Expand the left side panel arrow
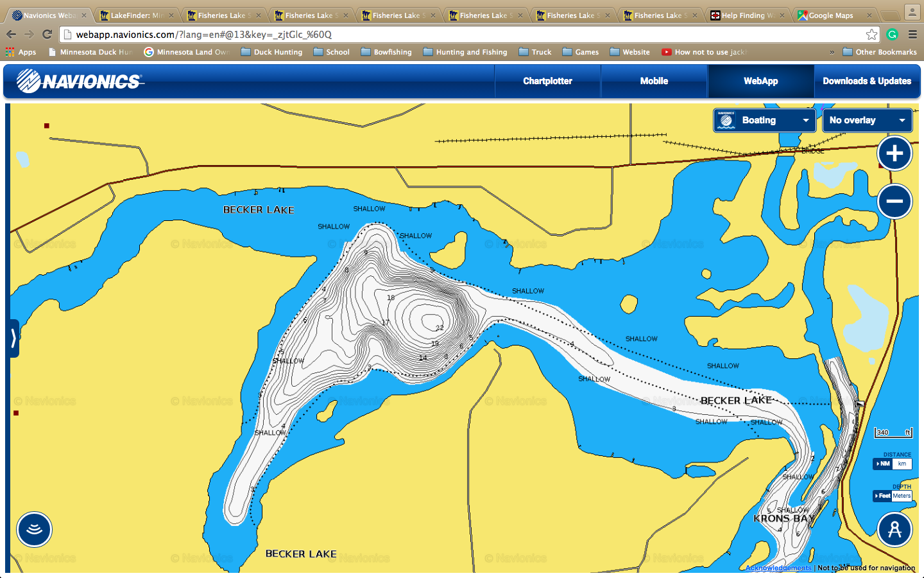The width and height of the screenshot is (924, 578). tap(13, 338)
